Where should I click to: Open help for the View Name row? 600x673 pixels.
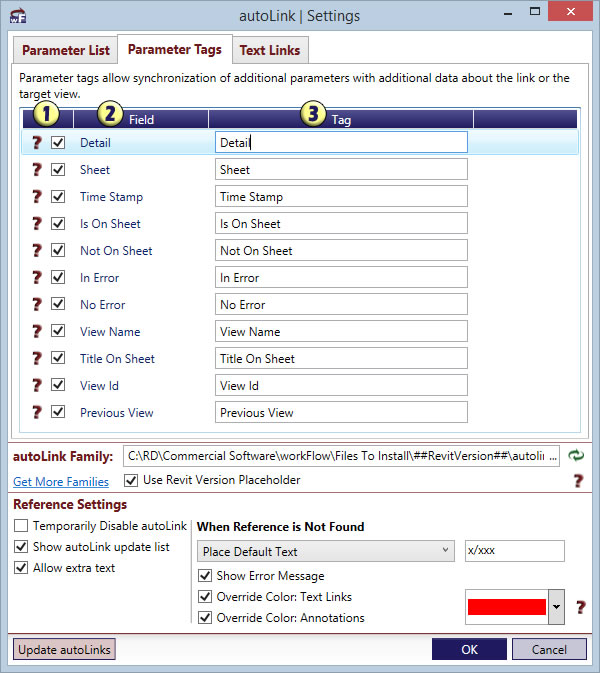point(37,332)
